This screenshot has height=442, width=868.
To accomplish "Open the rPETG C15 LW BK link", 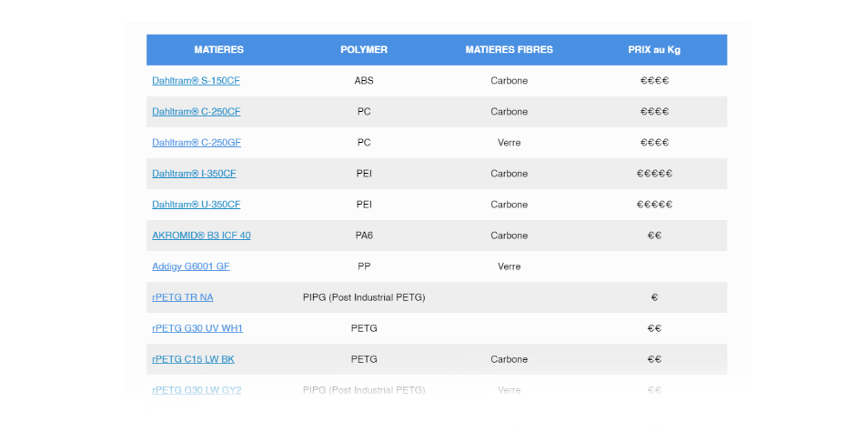I will coord(193,359).
